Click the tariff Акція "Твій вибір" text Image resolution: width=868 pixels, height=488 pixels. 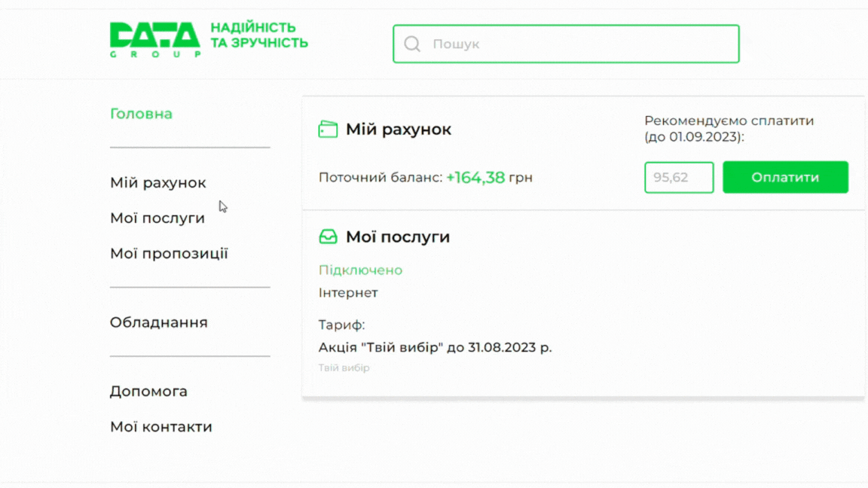point(435,348)
